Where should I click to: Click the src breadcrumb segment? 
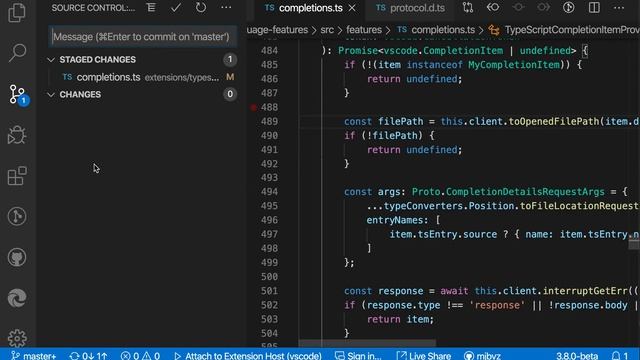pyautogui.click(x=327, y=30)
